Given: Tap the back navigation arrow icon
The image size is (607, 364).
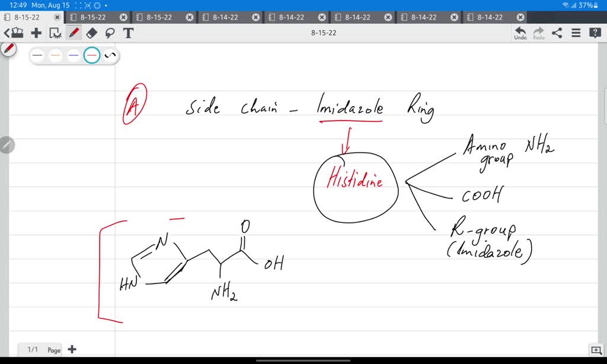Looking at the screenshot, I should pos(6,31).
